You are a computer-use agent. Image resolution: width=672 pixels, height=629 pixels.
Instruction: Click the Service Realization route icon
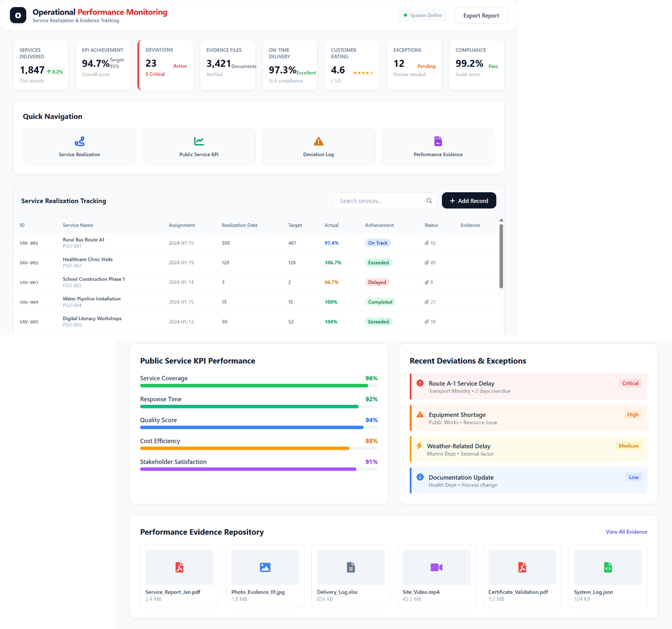80,141
